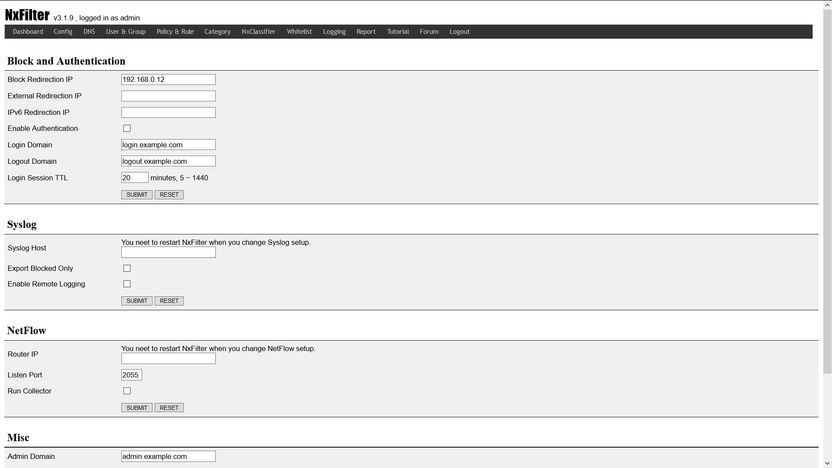Viewport: 832px width, 468px height.
Task: Toggle Export Blocked Only checkbox
Action: tap(127, 268)
